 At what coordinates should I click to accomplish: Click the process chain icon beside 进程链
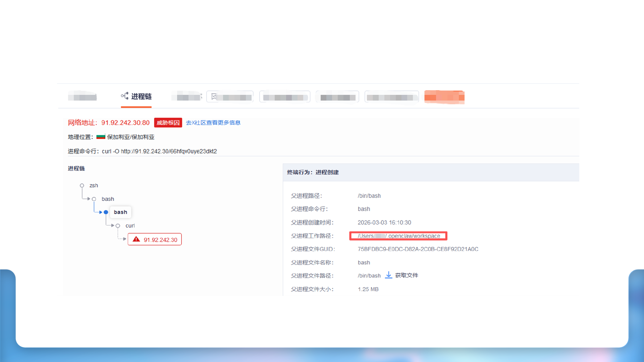[125, 96]
